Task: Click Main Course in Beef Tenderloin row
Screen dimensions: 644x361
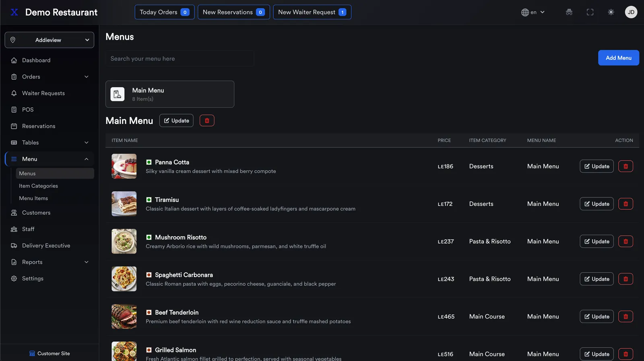Action: pos(487,317)
